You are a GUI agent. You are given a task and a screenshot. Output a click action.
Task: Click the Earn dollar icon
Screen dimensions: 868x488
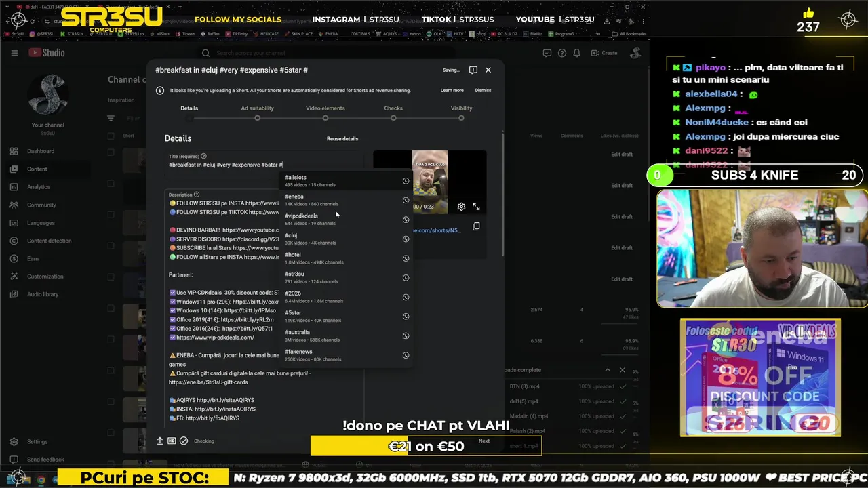coord(14,259)
